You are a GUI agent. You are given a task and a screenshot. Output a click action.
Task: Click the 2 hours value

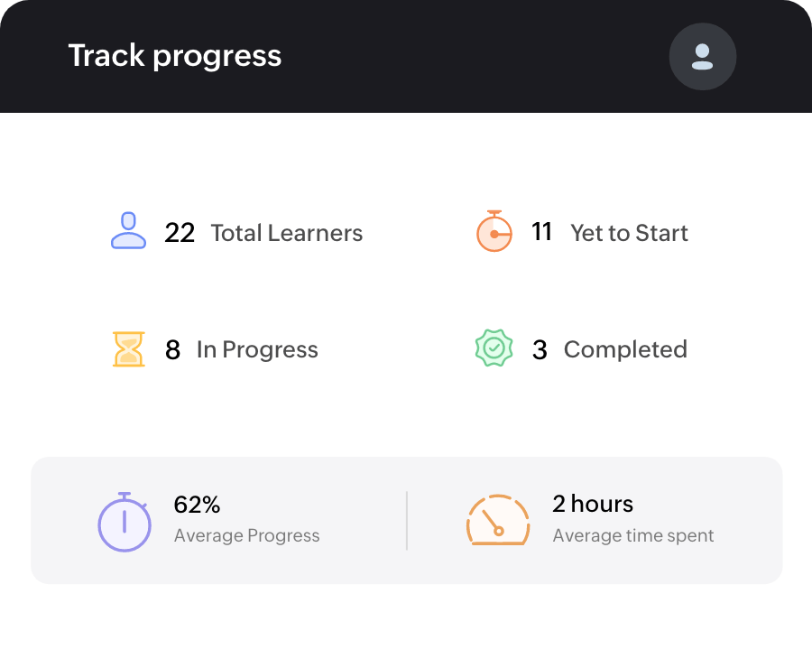(x=593, y=504)
